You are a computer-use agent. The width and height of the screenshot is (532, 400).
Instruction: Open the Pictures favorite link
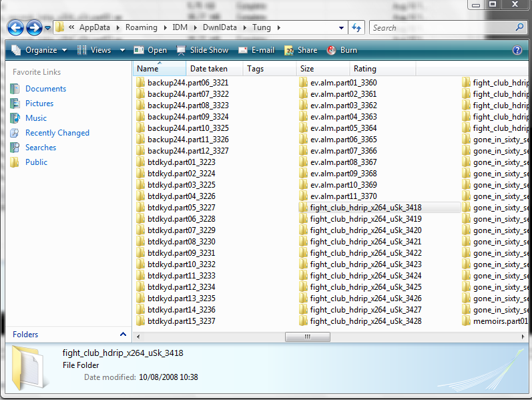point(39,104)
